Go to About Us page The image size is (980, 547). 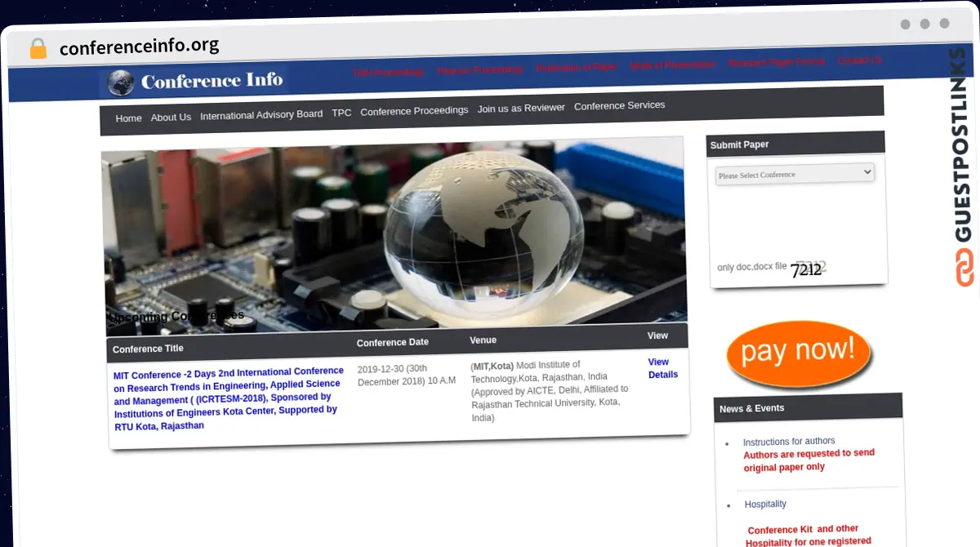171,118
